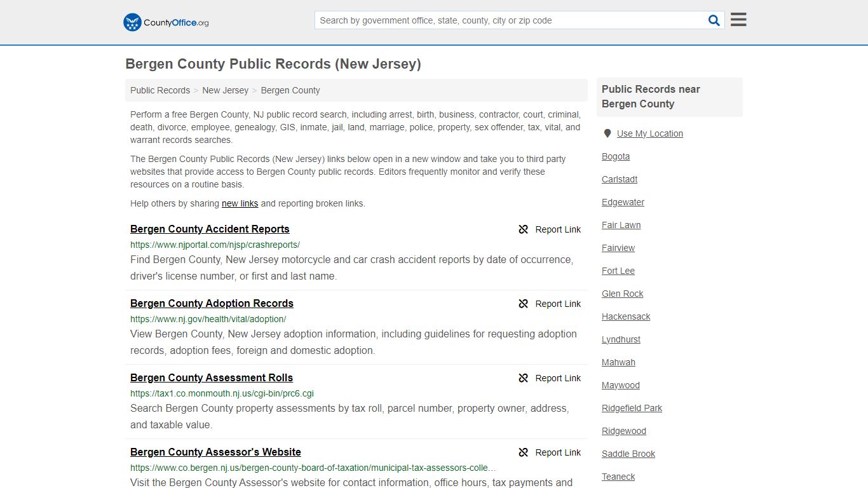Select Bogota in nearby list

tap(616, 156)
